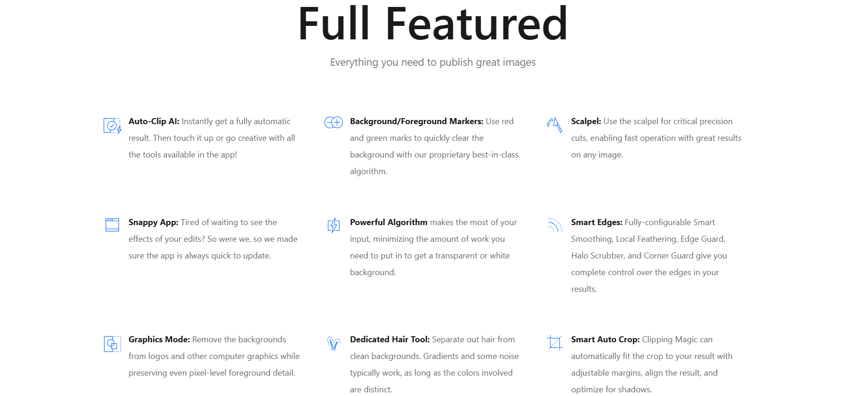
Task: Click the Smart Auto Crop icon
Action: 555,343
